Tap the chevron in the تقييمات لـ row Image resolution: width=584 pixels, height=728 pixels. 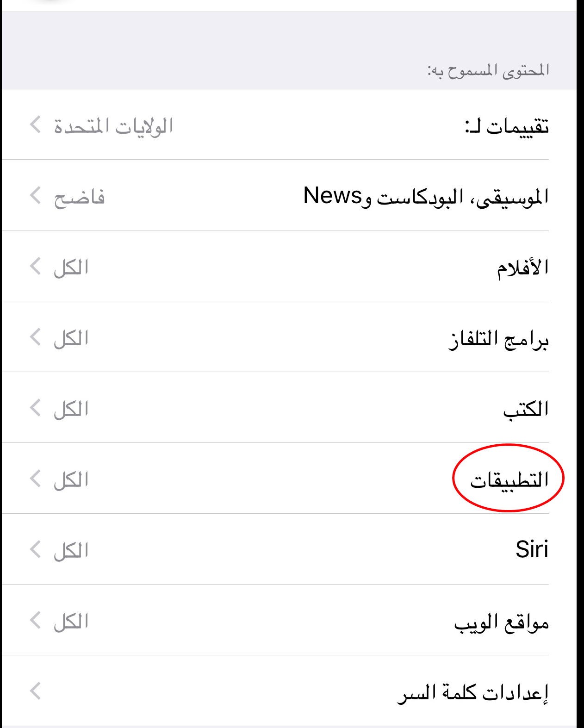(x=36, y=124)
